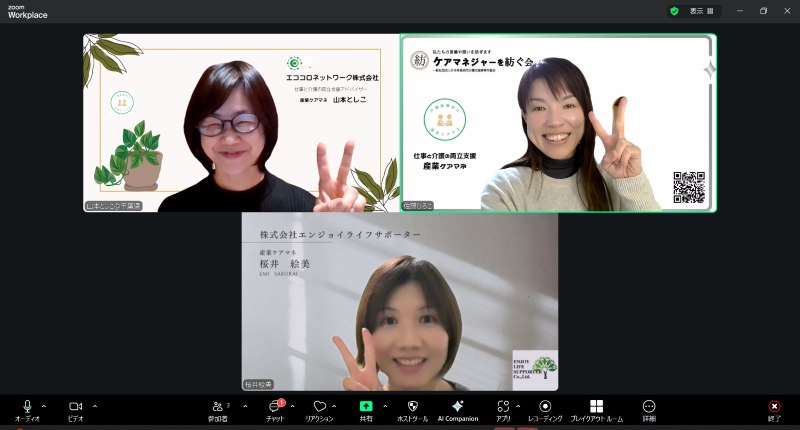The image size is (800, 430).
Task: Start recording with the レコーディング button
Action: 545,409
